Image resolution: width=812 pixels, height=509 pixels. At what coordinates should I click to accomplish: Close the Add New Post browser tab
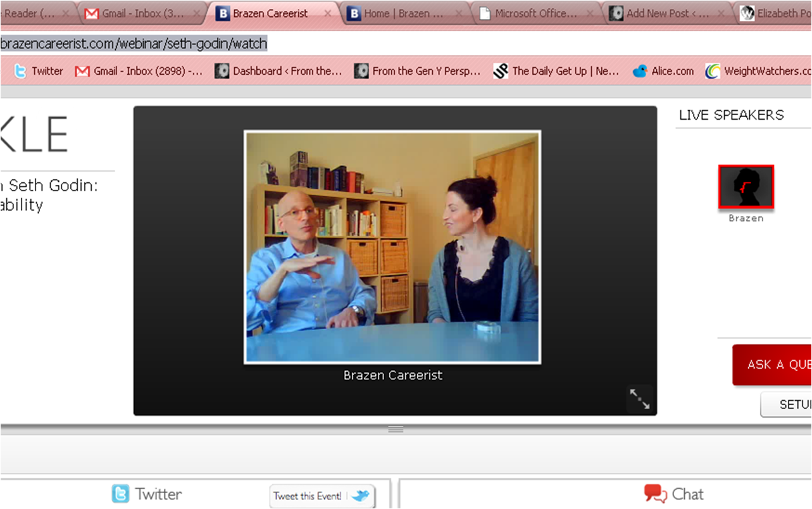point(721,13)
